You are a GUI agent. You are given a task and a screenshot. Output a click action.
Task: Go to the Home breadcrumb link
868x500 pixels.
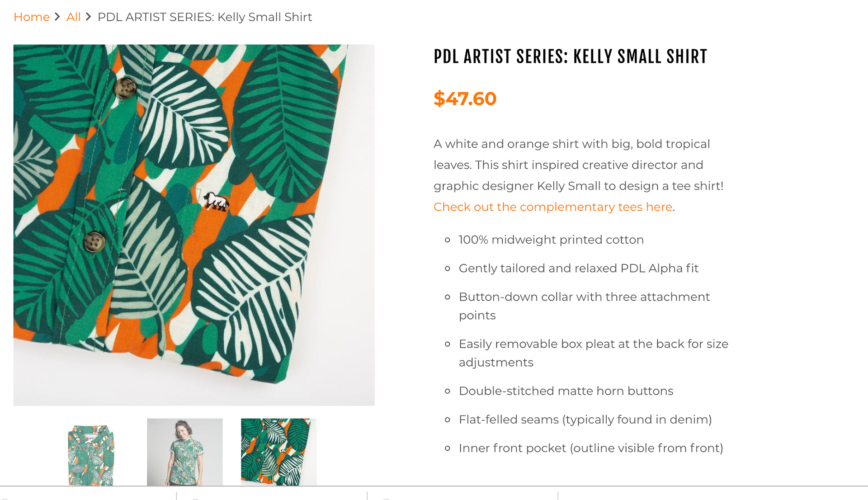pyautogui.click(x=32, y=17)
